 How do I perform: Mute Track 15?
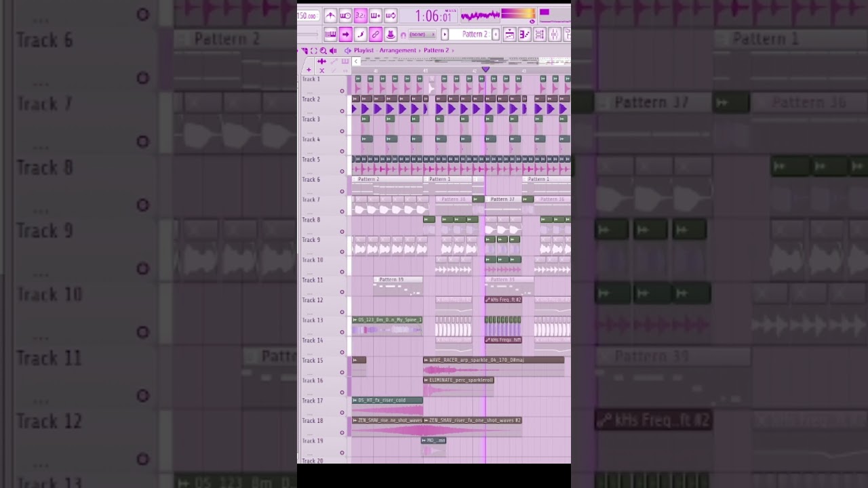click(x=342, y=372)
